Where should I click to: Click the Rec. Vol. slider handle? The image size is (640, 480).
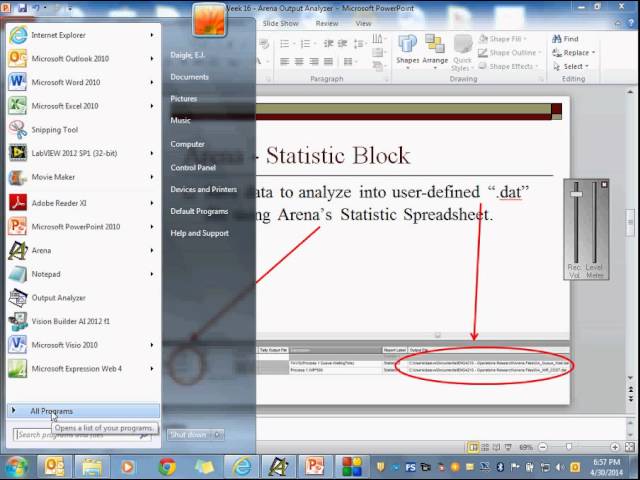pyautogui.click(x=576, y=194)
